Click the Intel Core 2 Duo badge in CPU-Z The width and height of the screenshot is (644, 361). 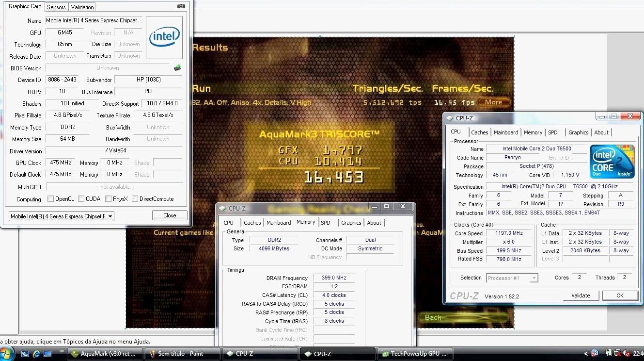pos(612,162)
